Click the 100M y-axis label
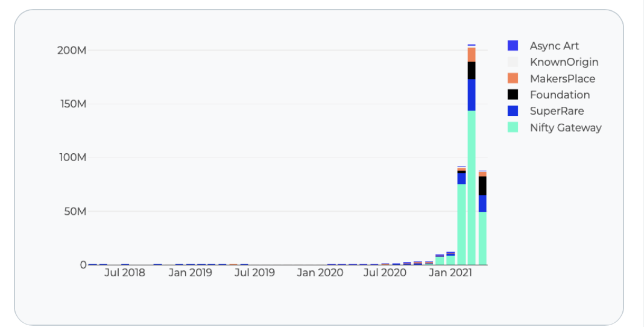The image size is (644, 327). [x=73, y=157]
